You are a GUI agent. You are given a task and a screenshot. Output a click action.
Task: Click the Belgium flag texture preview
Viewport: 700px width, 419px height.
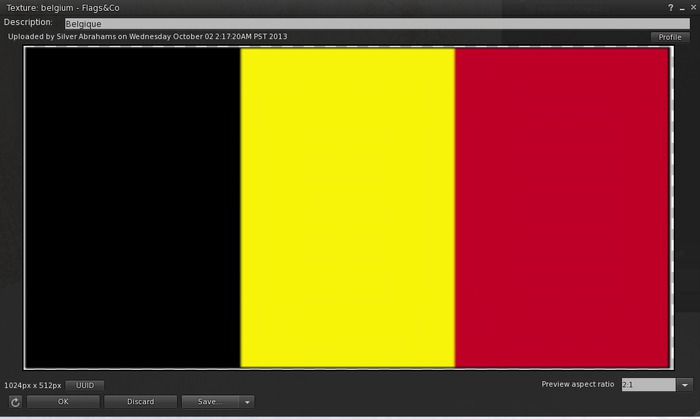348,208
